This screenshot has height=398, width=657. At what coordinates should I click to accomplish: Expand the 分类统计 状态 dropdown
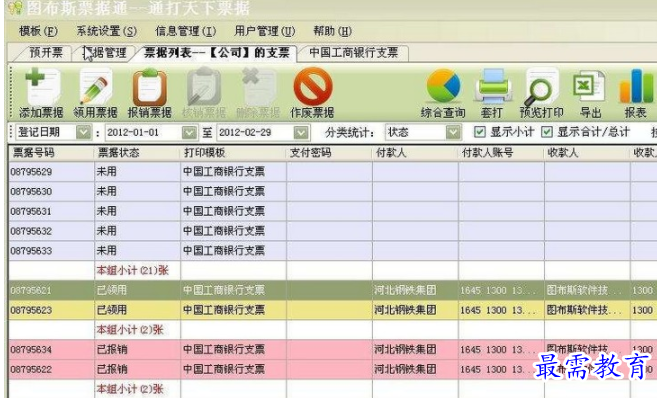coord(453,132)
